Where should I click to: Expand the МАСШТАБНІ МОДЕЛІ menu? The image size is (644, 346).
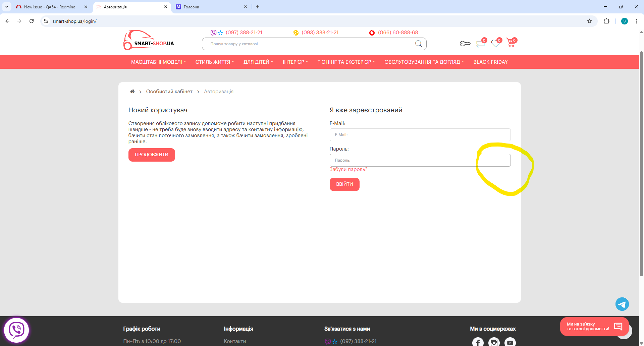(158, 62)
